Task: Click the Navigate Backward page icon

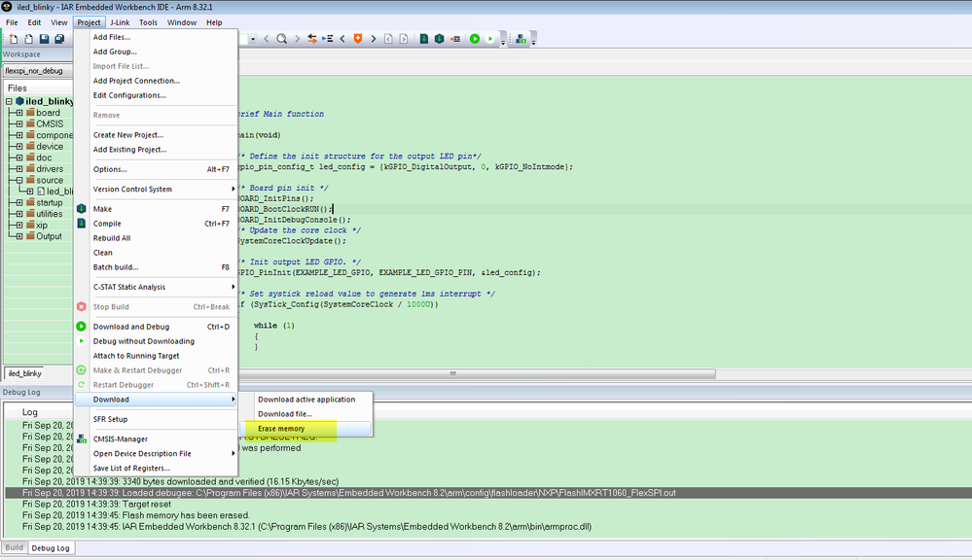Action: coord(388,39)
